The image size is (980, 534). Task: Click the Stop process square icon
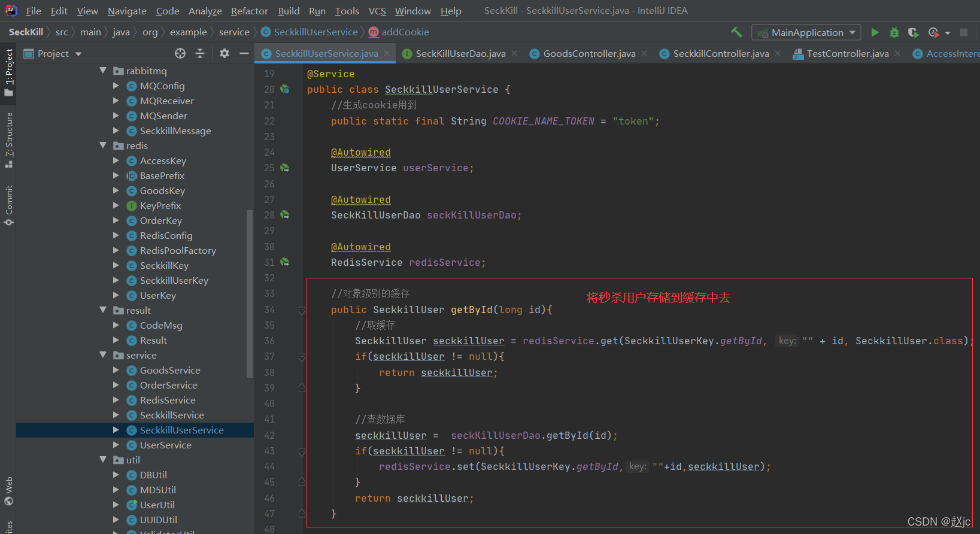964,32
